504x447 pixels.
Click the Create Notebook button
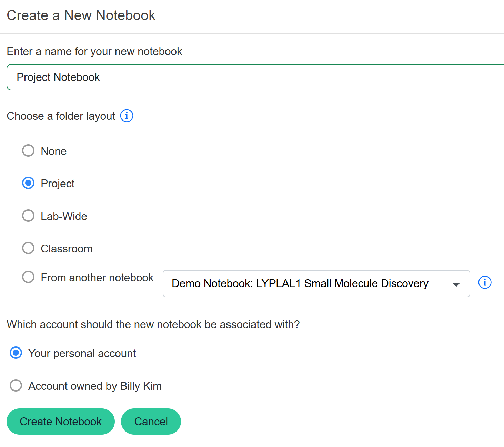(61, 422)
